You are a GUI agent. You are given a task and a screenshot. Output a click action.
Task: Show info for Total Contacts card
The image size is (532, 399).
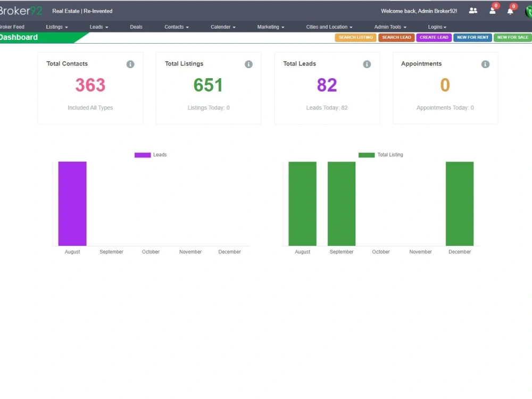click(130, 64)
